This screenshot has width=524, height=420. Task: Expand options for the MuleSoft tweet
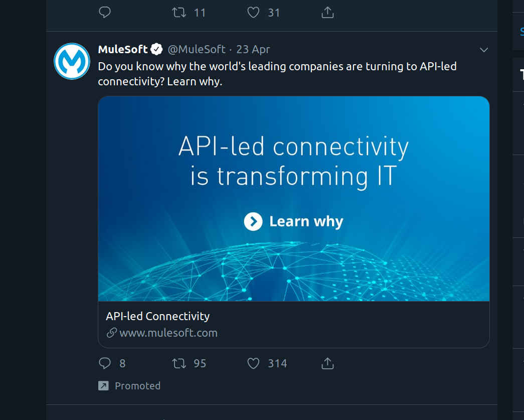[x=483, y=50]
